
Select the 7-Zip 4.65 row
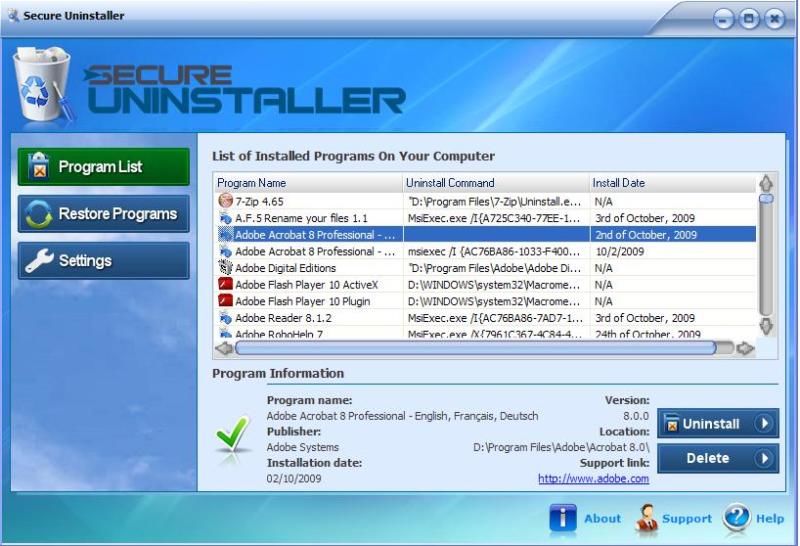coord(485,202)
